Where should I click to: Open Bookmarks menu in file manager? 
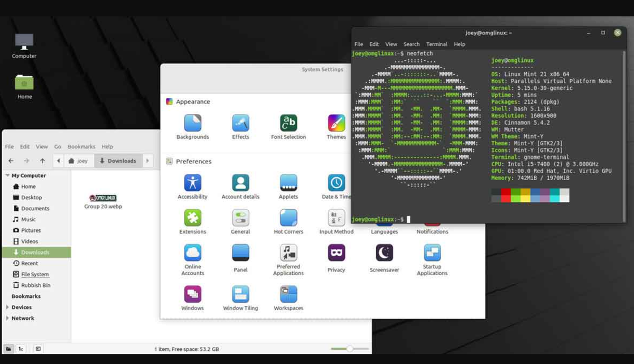(x=81, y=146)
